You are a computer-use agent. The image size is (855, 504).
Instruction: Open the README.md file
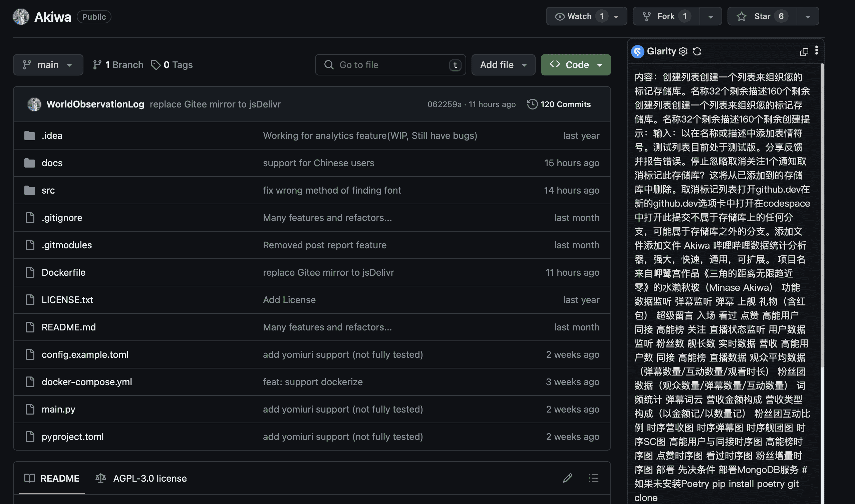(x=69, y=327)
